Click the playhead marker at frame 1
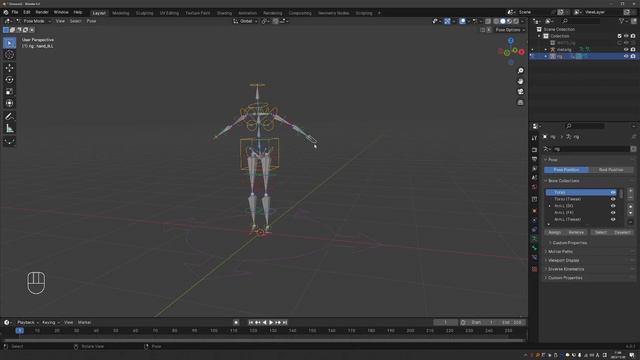 [x=20, y=331]
